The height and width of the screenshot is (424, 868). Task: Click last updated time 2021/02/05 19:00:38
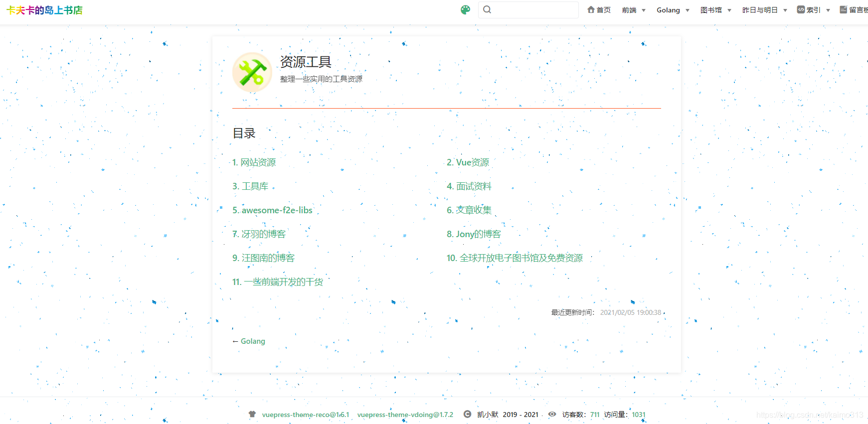(631, 312)
